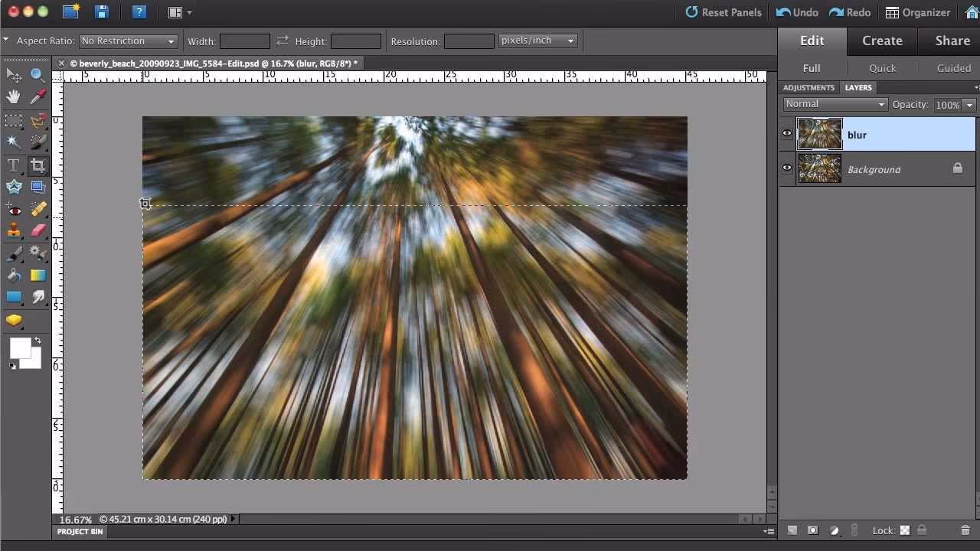Lock transparent pixels on the layer
This screenshot has width=980, height=551.
pos(905,530)
